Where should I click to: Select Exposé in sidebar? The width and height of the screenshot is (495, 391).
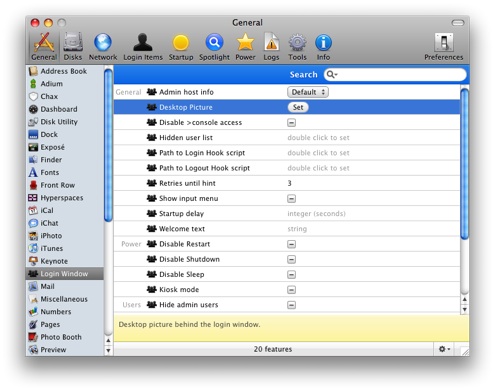click(x=64, y=147)
